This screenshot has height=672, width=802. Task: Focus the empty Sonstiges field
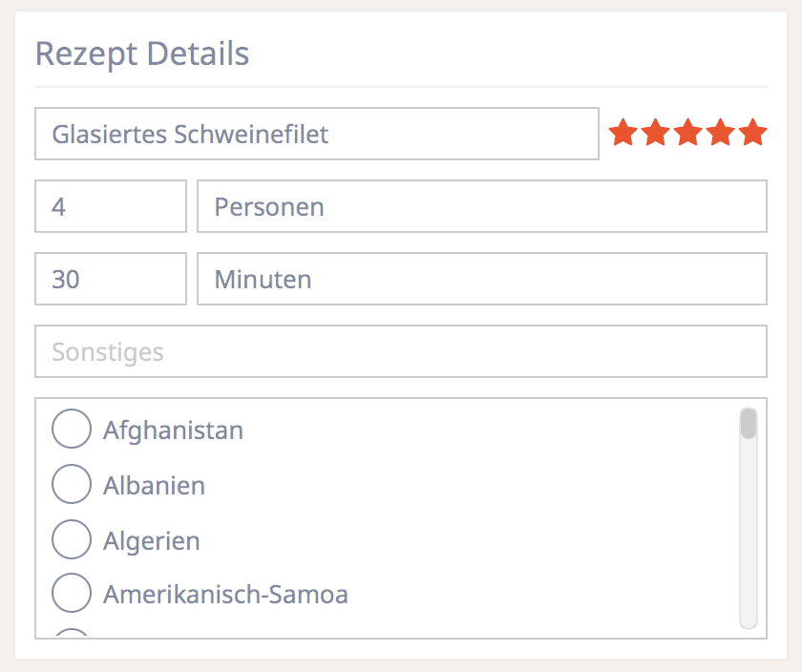(x=400, y=351)
